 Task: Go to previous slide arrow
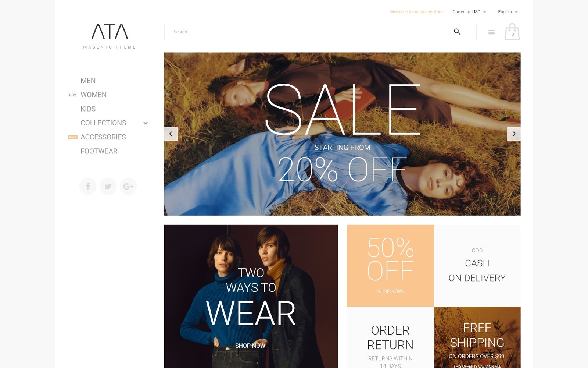171,134
